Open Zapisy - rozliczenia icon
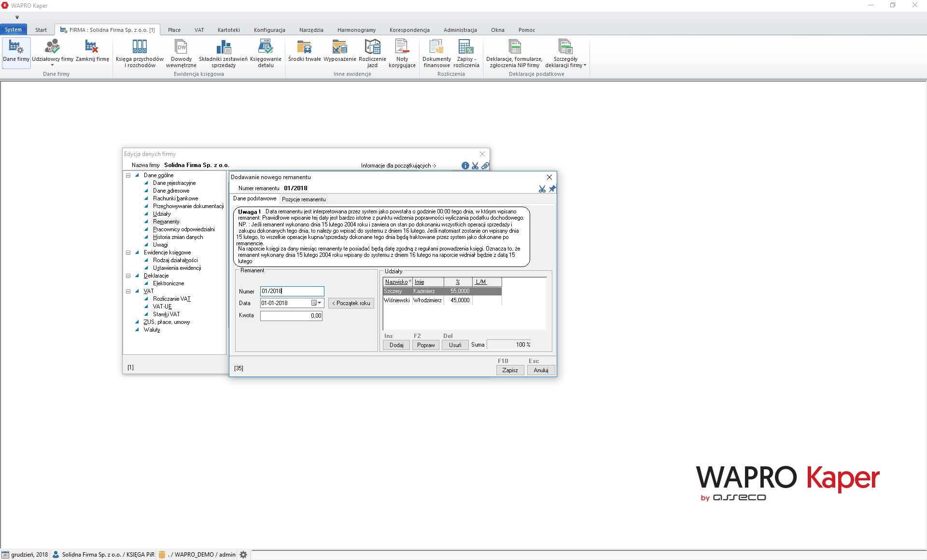Image resolution: width=927 pixels, height=560 pixels. click(466, 53)
